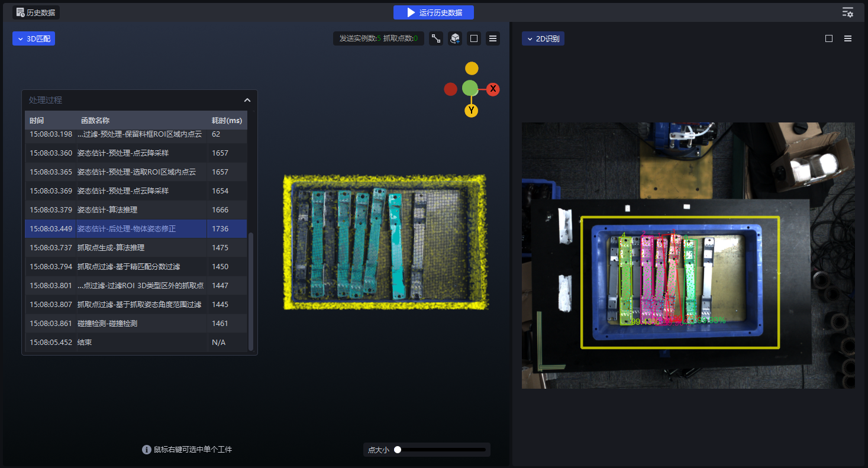The image size is (868, 468).
Task: Click the 3D cube model add icon
Action: pos(455,38)
